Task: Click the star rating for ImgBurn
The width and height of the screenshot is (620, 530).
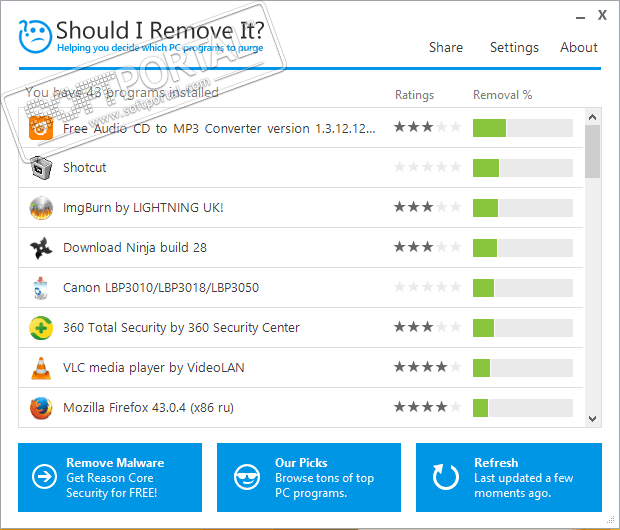Action: [x=428, y=207]
